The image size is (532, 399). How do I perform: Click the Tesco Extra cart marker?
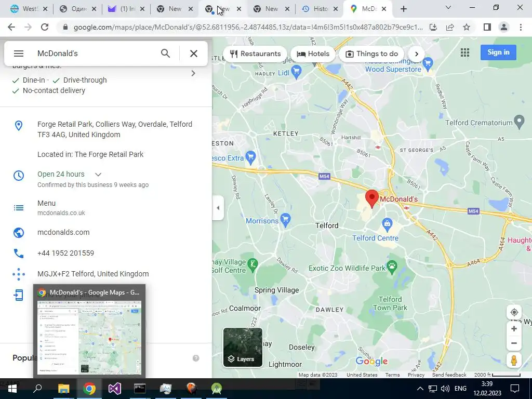coord(251,157)
